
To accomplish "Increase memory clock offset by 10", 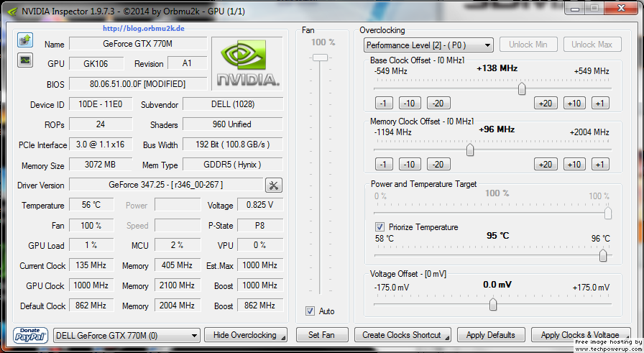I will (x=574, y=165).
